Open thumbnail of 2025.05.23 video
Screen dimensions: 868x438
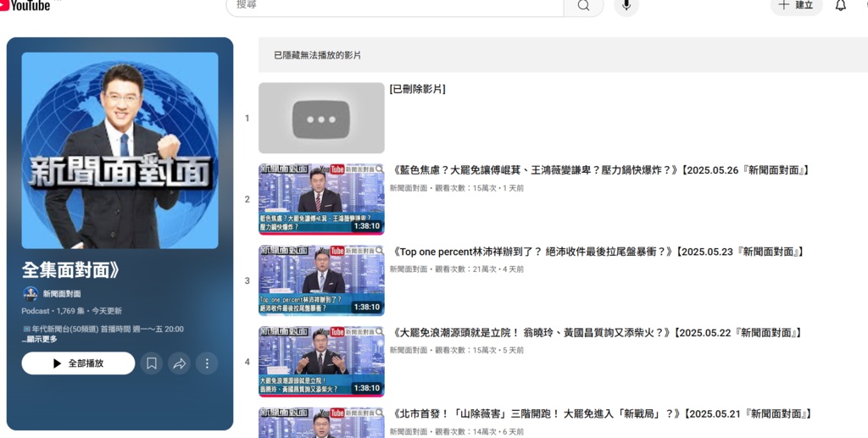321,280
